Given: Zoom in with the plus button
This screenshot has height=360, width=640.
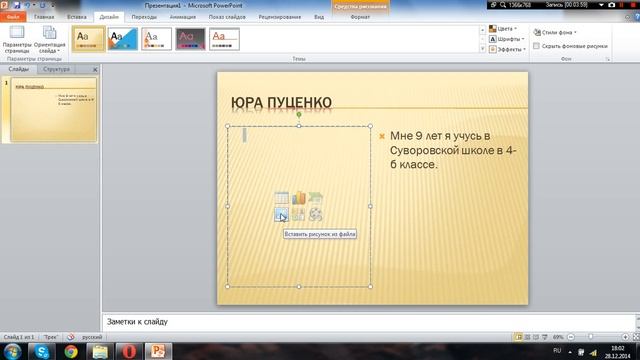Looking at the screenshot, I should pyautogui.click(x=625, y=337).
